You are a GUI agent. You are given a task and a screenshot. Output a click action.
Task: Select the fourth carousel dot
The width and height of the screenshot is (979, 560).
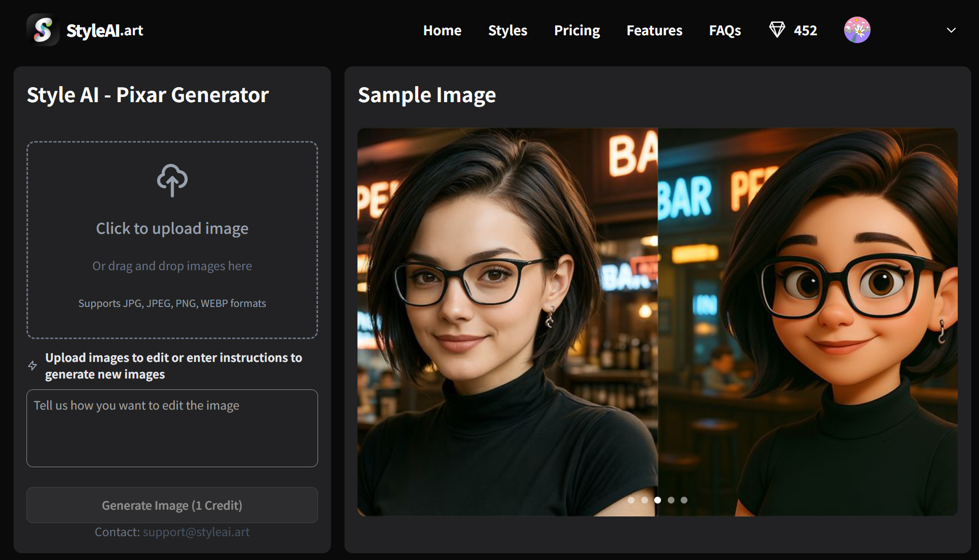(x=671, y=500)
